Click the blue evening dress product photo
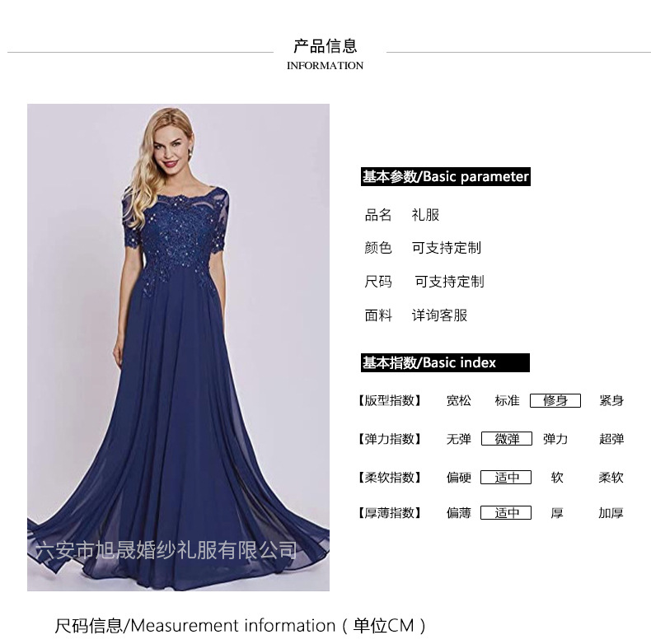 (178, 348)
